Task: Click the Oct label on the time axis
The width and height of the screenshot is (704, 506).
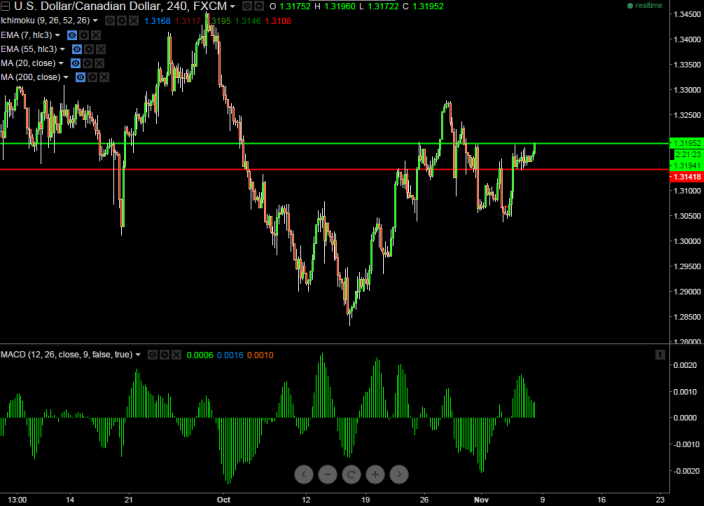Action: coord(223,500)
